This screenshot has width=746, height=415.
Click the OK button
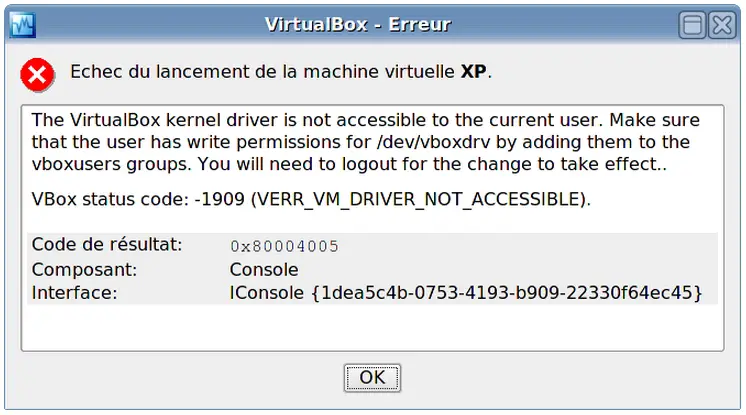coord(372,378)
